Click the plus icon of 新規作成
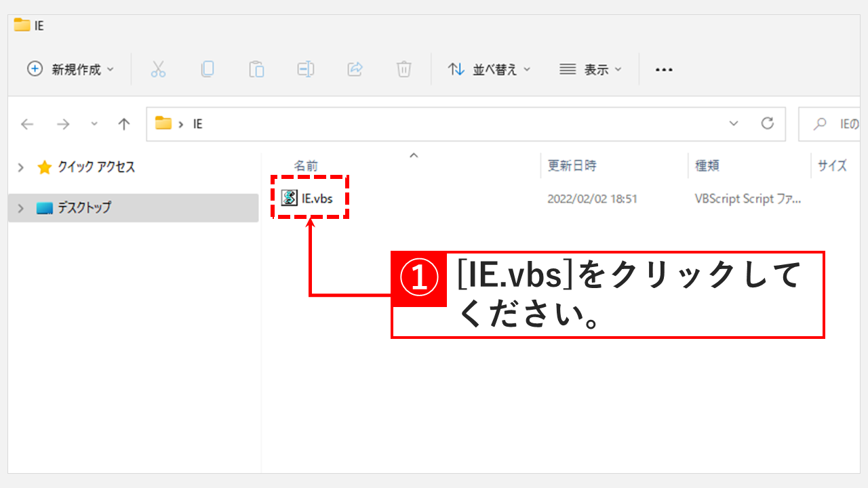The height and width of the screenshot is (488, 868). (35, 68)
